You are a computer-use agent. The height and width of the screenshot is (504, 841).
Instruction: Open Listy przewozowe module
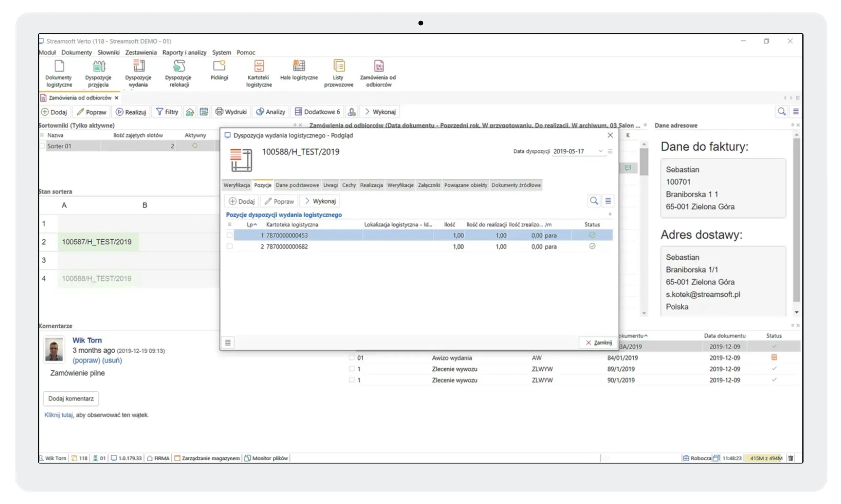[338, 72]
